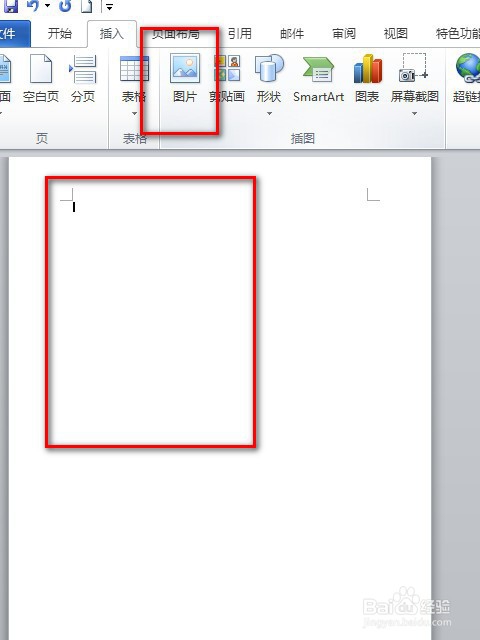Take a 屏幕截图 screenshot
Viewport: 480px width, 640px height.
[415, 80]
